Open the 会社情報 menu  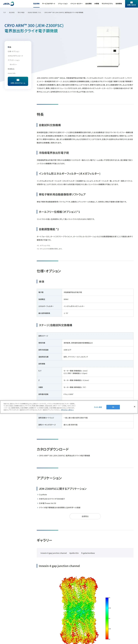point(88,4)
